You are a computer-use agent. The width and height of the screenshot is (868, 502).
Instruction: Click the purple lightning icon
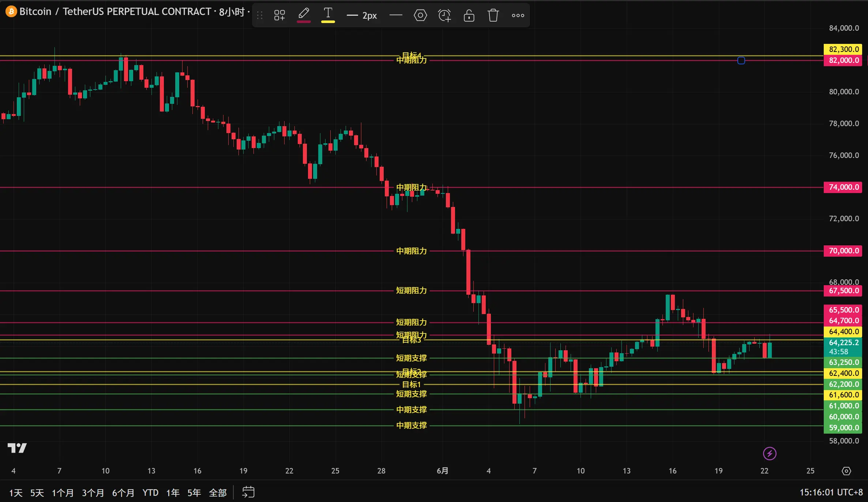[770, 454]
